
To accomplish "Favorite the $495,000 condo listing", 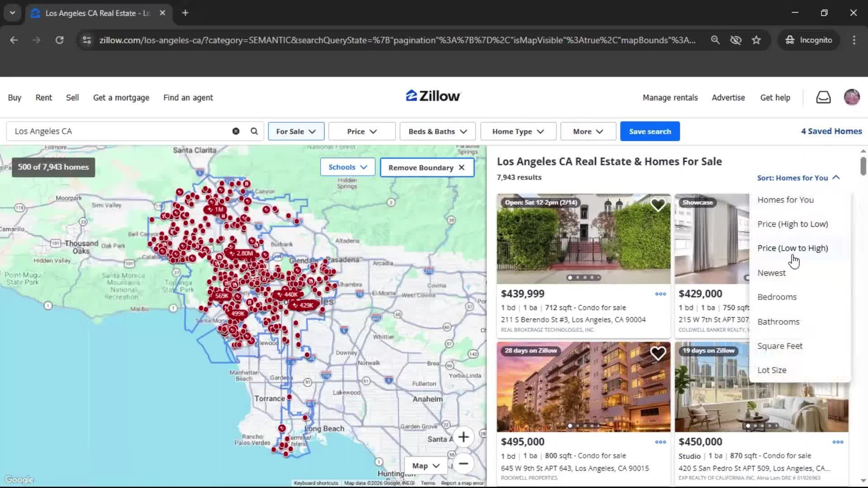I will [x=658, y=353].
